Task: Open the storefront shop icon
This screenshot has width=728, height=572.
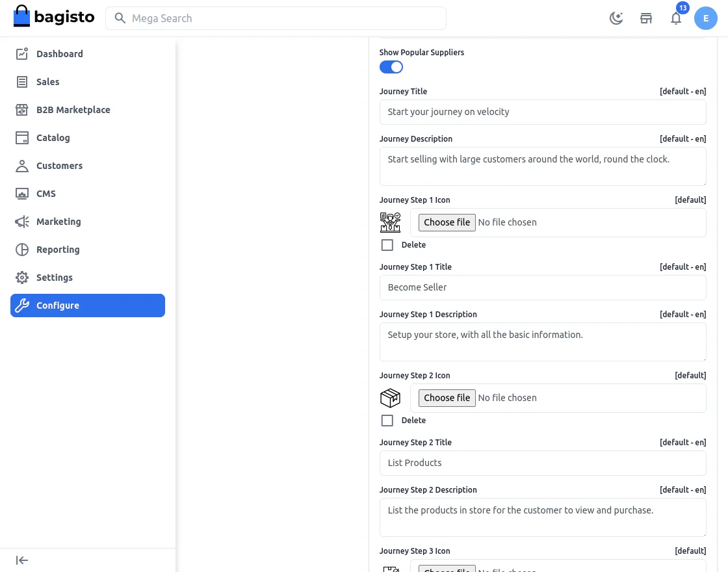Action: coord(646,18)
